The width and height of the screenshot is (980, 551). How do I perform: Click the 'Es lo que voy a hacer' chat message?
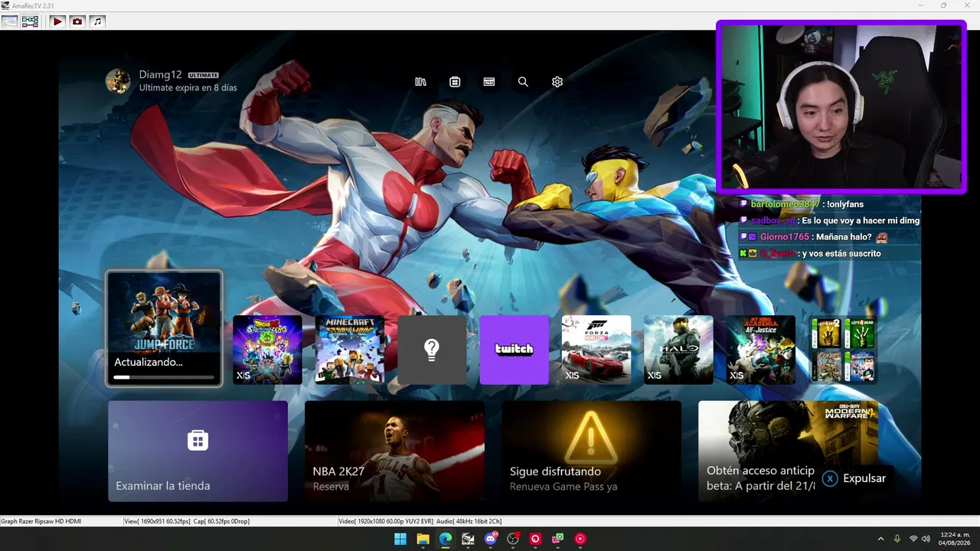pos(830,220)
